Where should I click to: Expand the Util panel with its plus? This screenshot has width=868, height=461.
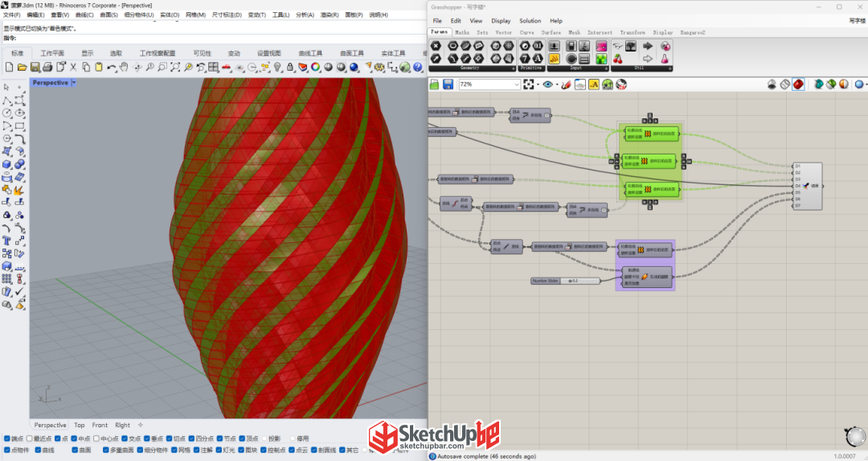coord(669,68)
